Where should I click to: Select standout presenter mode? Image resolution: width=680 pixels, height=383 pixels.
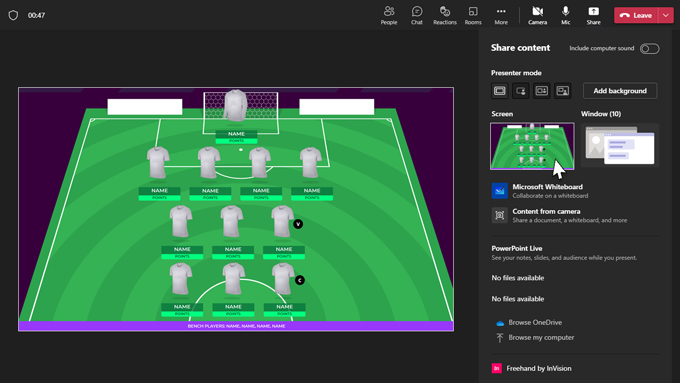[x=520, y=91]
